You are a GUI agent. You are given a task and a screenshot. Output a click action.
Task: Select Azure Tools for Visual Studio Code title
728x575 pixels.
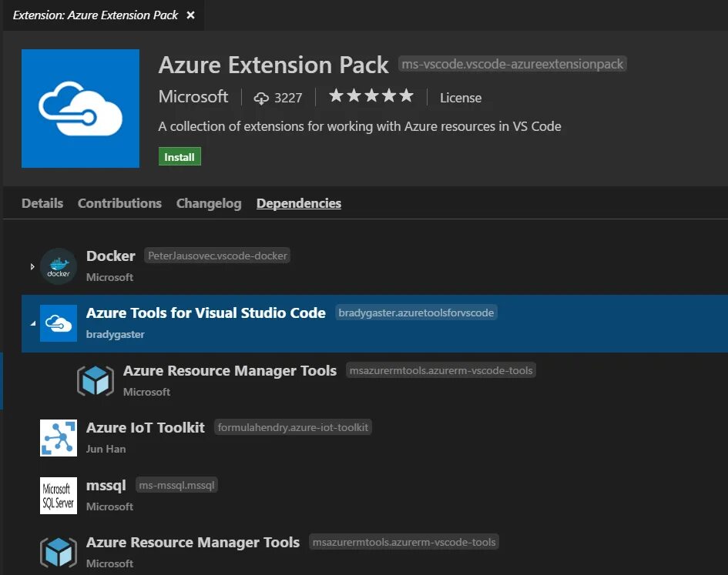pyautogui.click(x=206, y=313)
